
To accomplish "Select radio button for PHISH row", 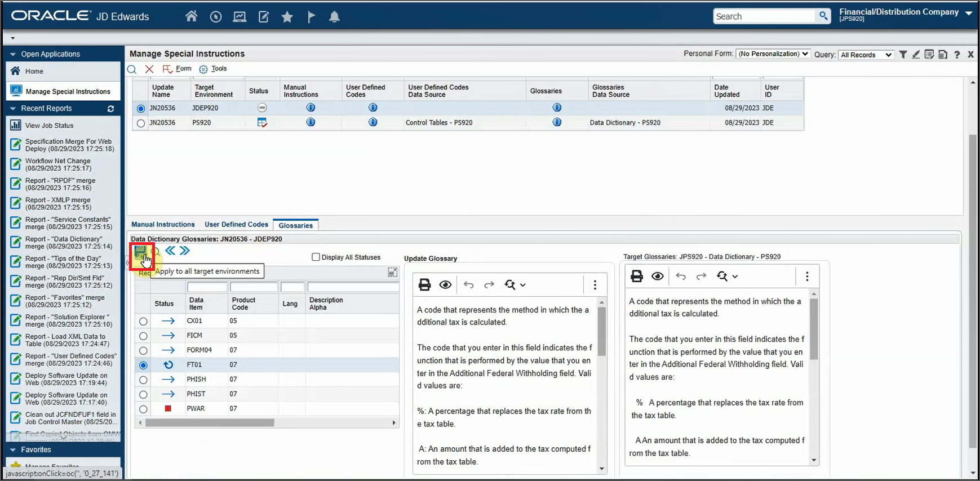I will tap(143, 380).
